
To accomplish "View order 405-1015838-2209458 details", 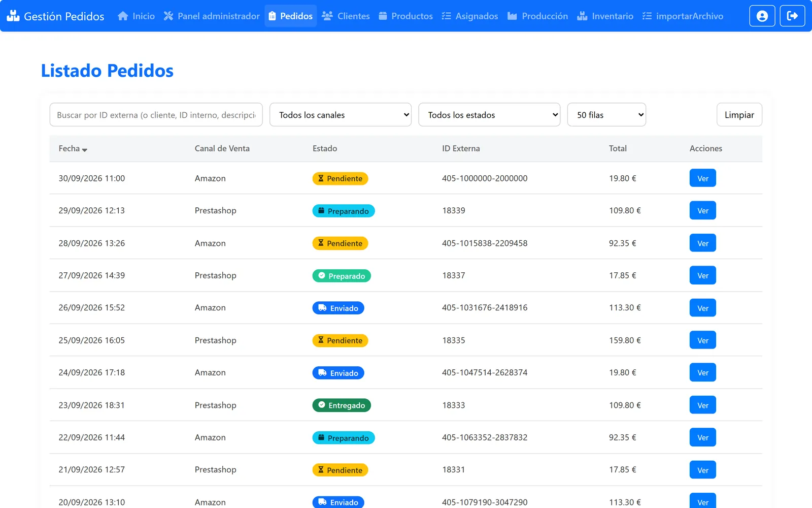I will 703,243.
